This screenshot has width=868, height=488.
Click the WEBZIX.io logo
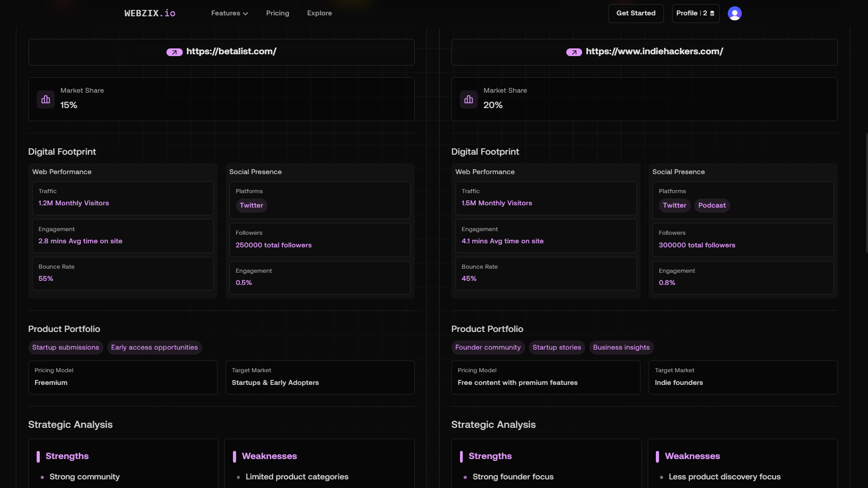tap(150, 13)
